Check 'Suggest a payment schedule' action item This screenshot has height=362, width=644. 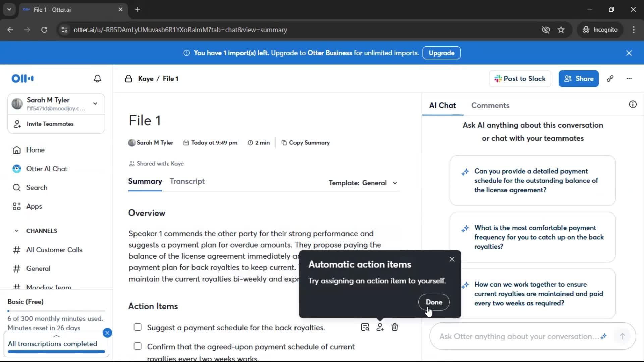click(x=138, y=327)
